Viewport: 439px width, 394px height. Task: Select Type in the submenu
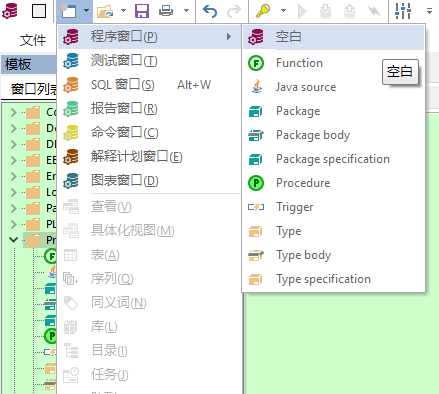[333, 231]
